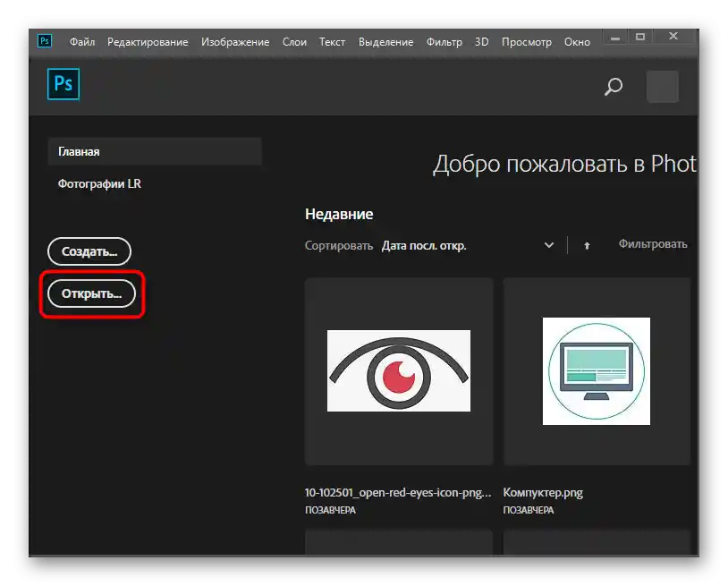The height and width of the screenshot is (586, 728).
Task: Open search with the magnifier icon
Action: coord(613,87)
